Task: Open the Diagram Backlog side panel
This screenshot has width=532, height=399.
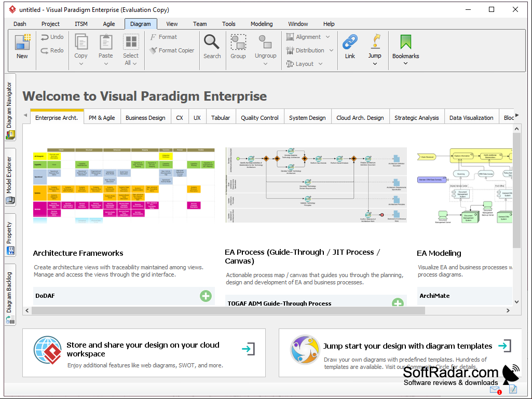Action: pos(10,295)
